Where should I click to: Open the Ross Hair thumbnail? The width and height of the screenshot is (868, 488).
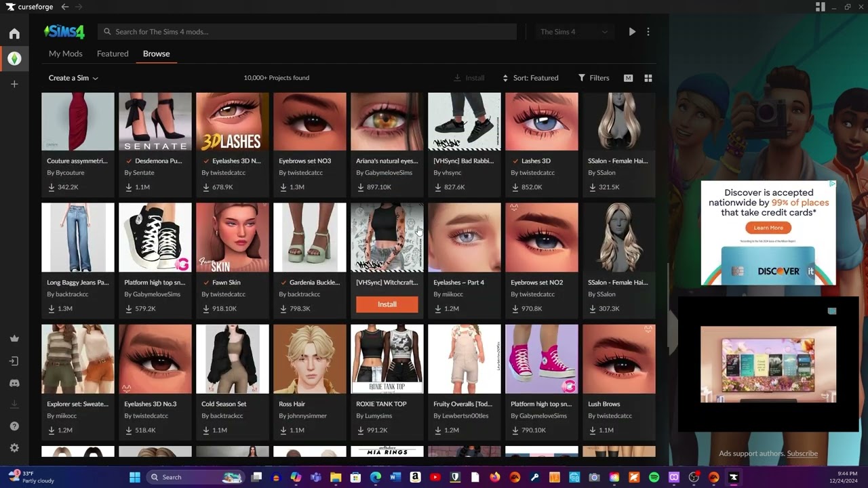pos(310,359)
